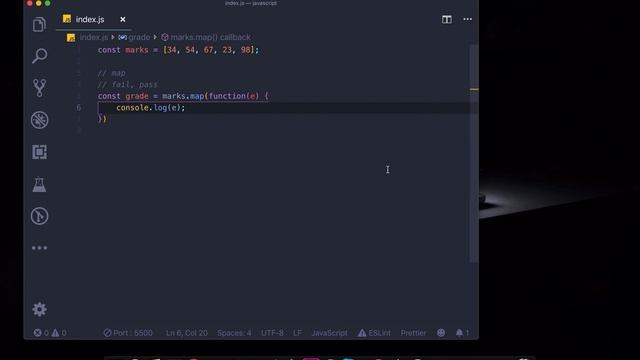
Task: Click line number 6 in gutter
Action: click(78, 107)
